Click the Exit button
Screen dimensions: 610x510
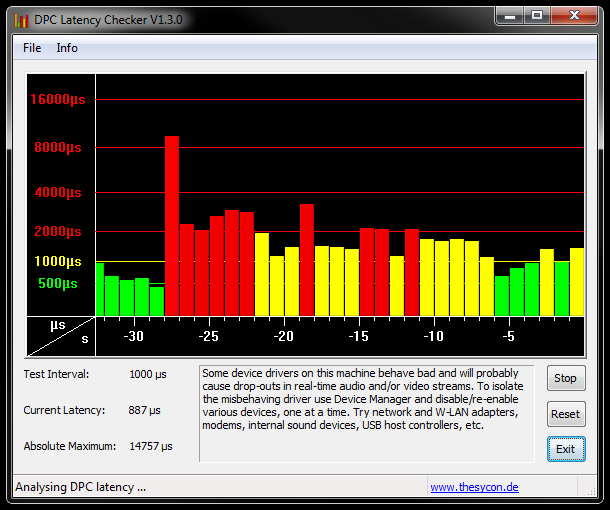(566, 449)
